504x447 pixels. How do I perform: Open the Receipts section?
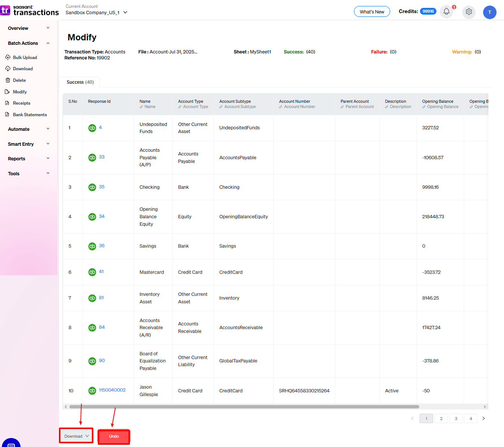[x=21, y=103]
